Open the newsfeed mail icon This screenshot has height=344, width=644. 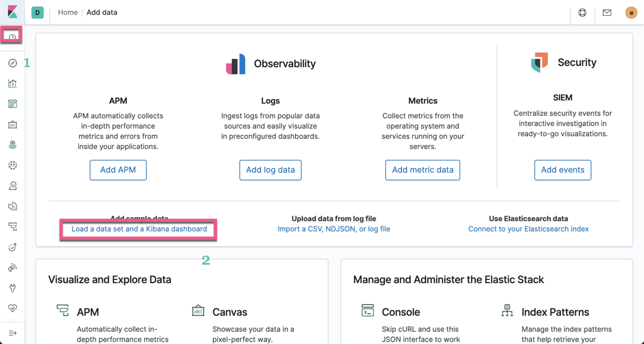pyautogui.click(x=607, y=13)
